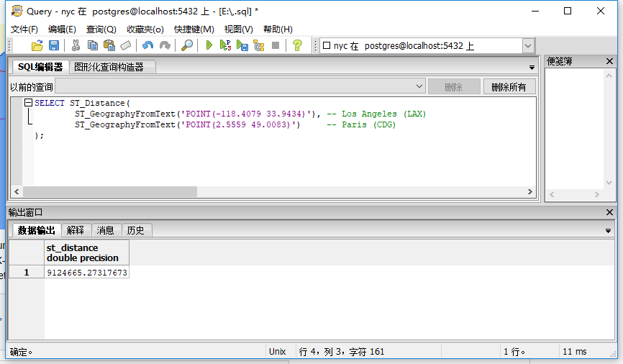Image resolution: width=623 pixels, height=364 pixels.
Task: Click the scratch pad text area
Action: click(x=574, y=129)
